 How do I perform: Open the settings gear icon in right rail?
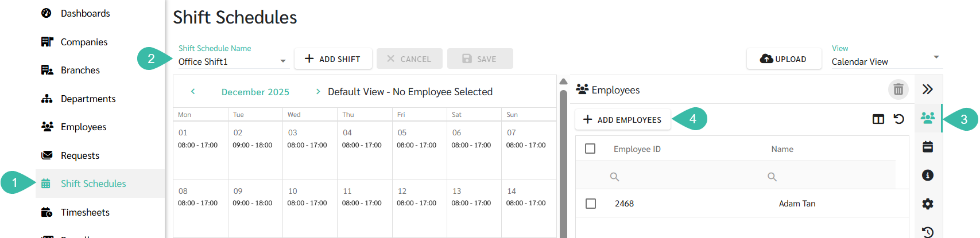click(928, 204)
